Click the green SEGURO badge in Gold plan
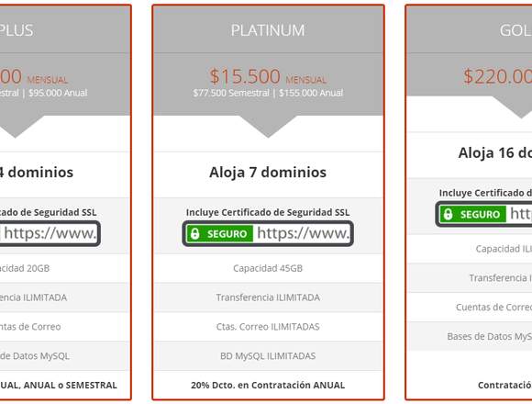 pyautogui.click(x=472, y=214)
